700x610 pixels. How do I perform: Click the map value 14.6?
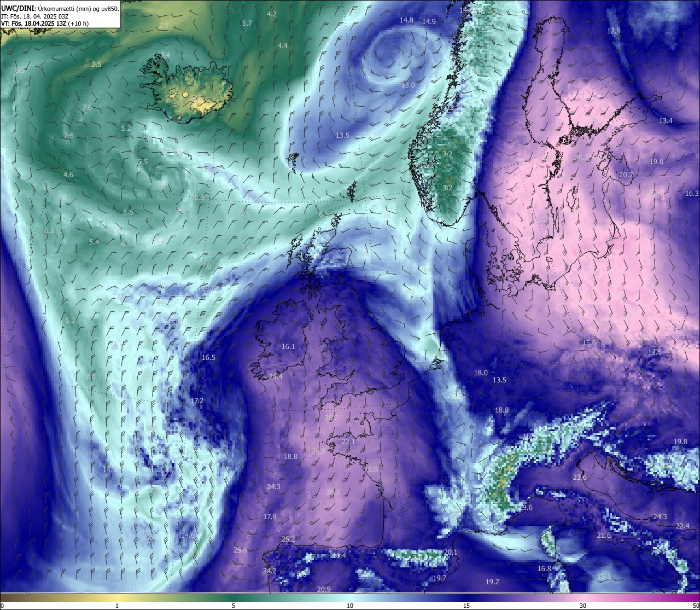pos(188,536)
